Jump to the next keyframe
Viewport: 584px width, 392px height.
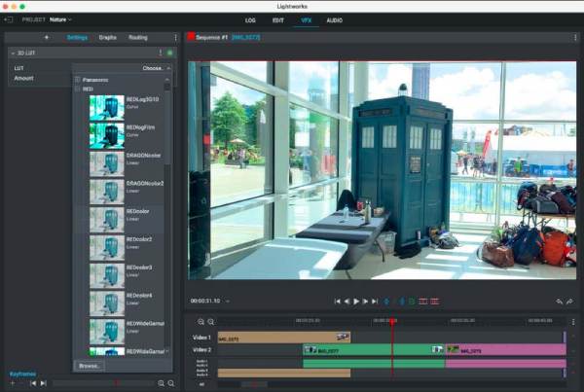click(x=44, y=383)
